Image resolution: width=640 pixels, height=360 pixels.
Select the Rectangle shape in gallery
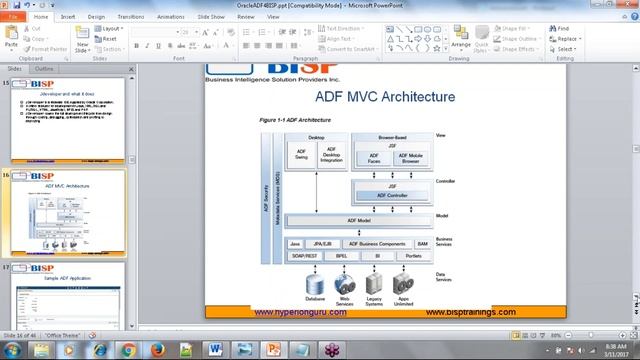tap(418, 29)
